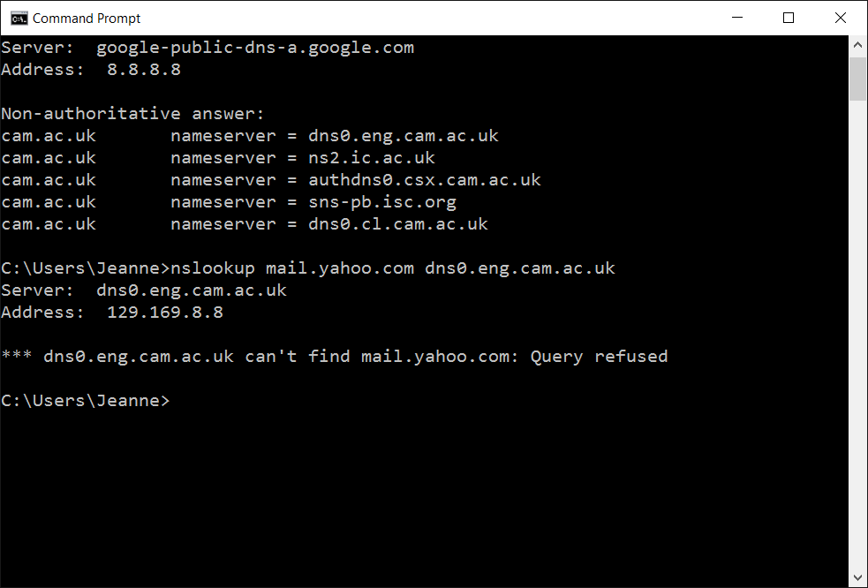Click the authdns0.csx.cam.ac.uk nameserver entry
868x588 pixels.
(x=425, y=180)
